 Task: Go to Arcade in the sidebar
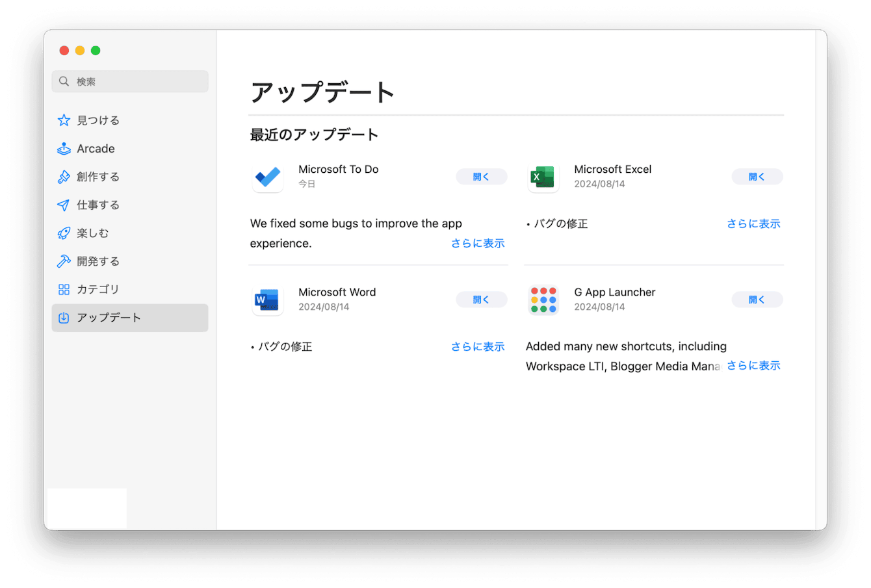point(130,149)
